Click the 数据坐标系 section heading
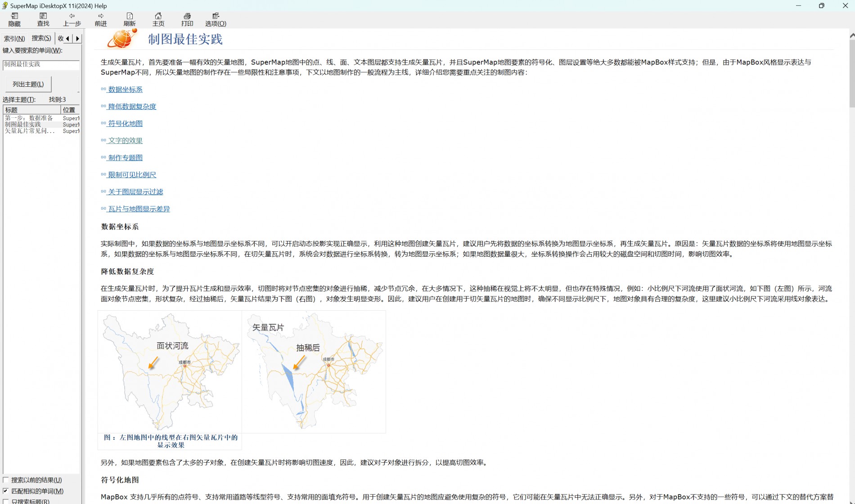This screenshot has width=855, height=504. pos(120,227)
